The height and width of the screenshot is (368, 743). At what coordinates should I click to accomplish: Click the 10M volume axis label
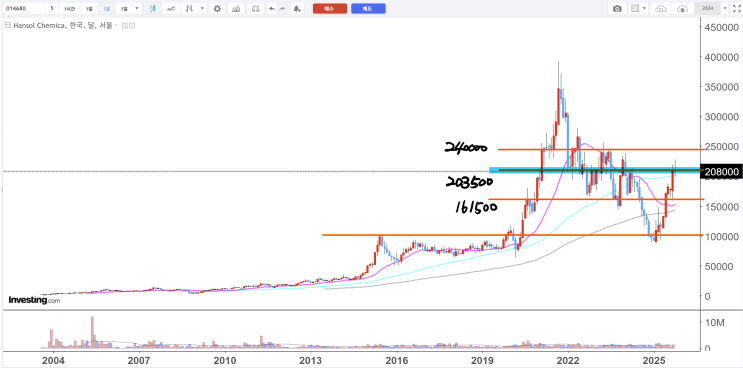[715, 323]
